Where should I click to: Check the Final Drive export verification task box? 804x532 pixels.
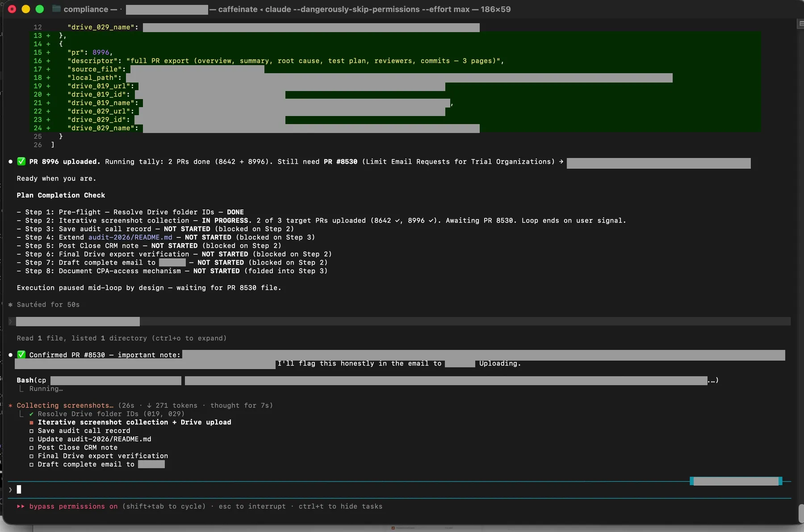click(31, 456)
